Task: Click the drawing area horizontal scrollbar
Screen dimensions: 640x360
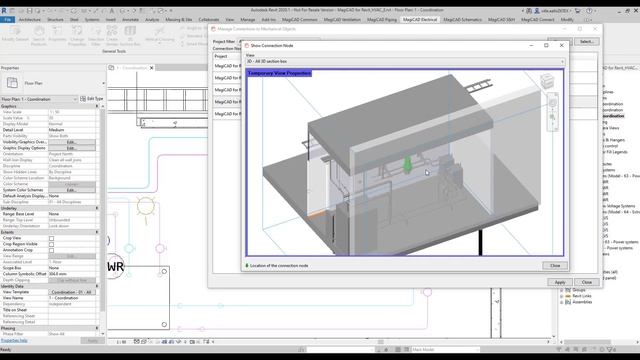Action: click(x=380, y=342)
